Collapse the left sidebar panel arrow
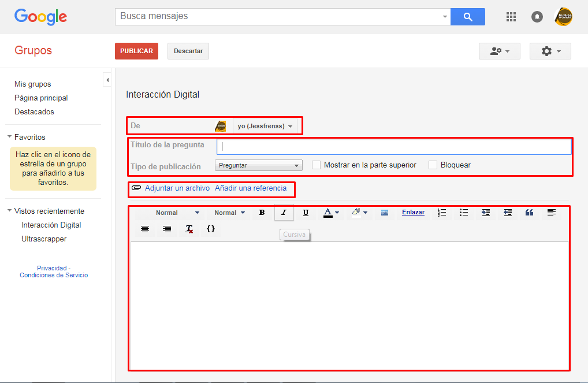 [x=107, y=80]
